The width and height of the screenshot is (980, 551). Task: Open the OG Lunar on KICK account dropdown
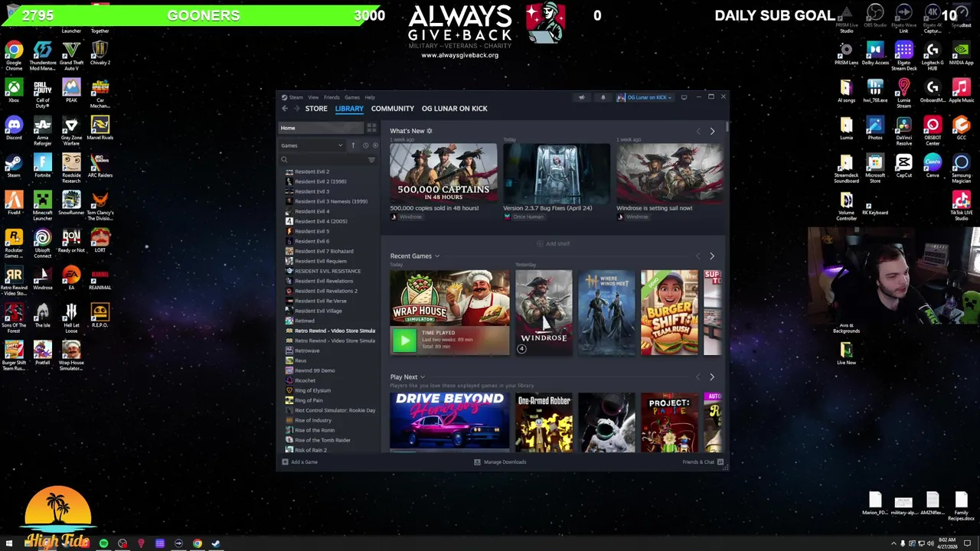click(x=645, y=97)
